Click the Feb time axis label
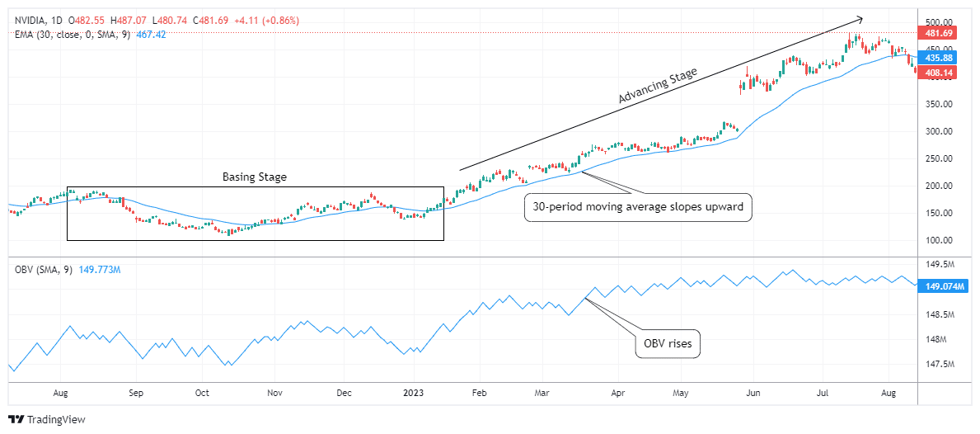980x434 pixels. (x=479, y=394)
